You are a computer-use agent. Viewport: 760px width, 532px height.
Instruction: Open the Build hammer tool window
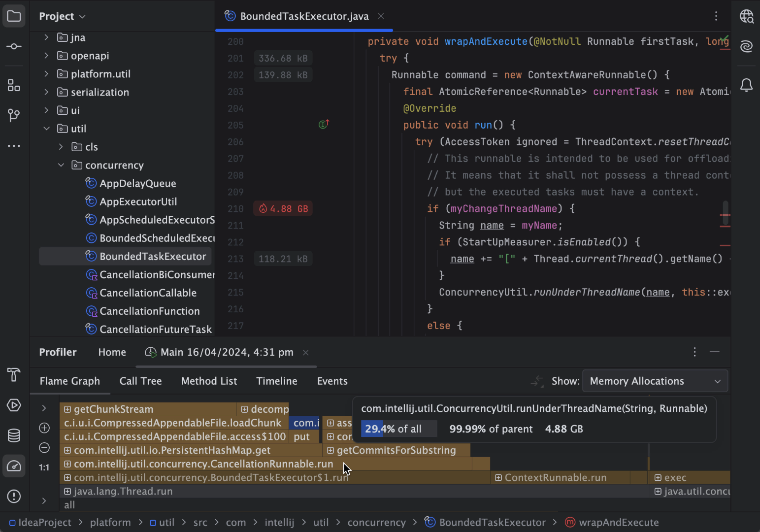click(x=14, y=375)
